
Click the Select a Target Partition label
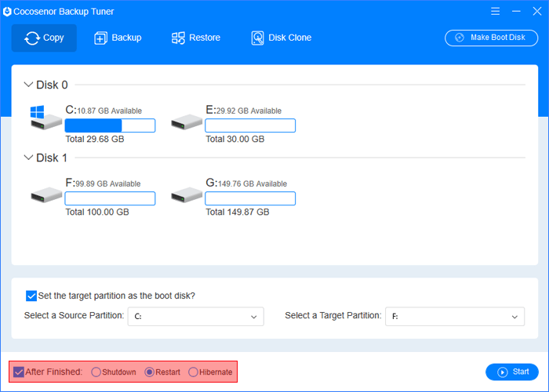click(x=333, y=315)
